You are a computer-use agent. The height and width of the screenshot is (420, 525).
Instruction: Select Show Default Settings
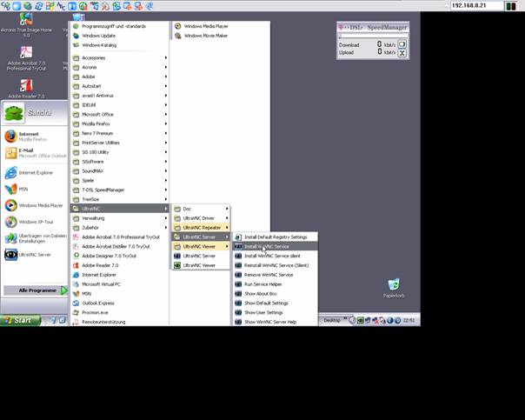[276, 303]
